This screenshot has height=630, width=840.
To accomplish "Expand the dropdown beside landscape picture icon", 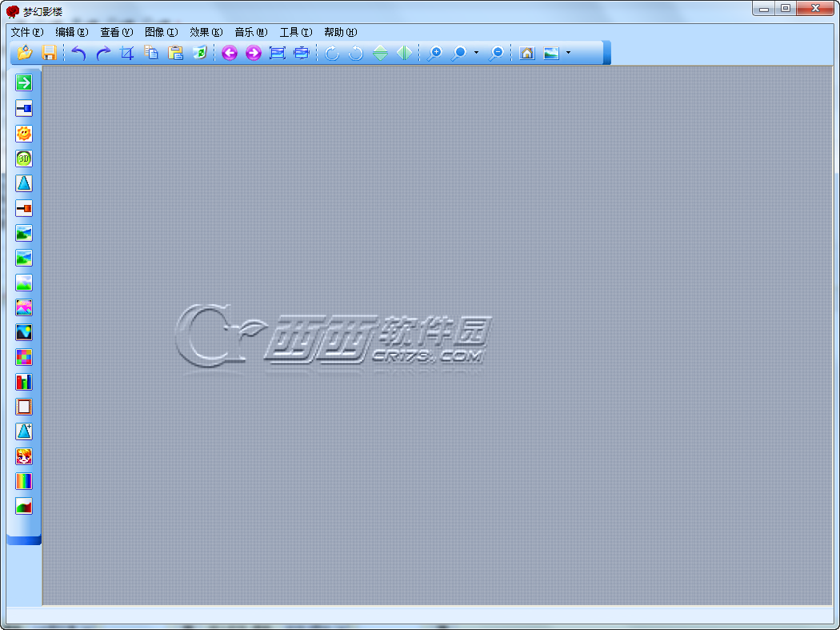I will tap(568, 53).
